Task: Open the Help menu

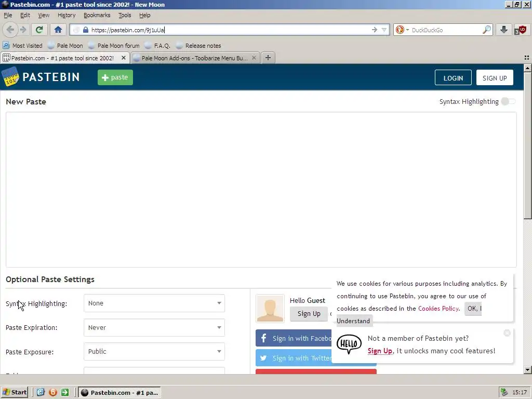Action: [144, 15]
